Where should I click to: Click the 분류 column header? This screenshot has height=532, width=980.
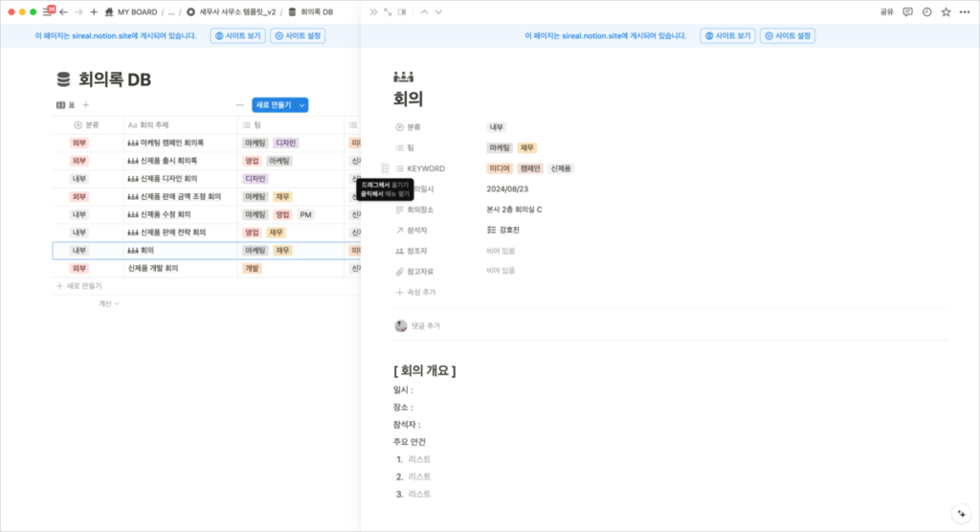click(x=87, y=125)
